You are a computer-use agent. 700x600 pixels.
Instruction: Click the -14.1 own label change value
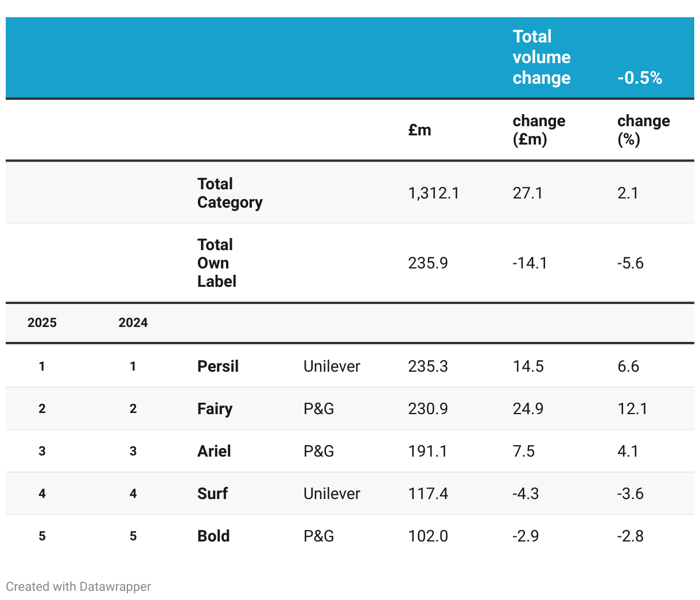click(530, 263)
